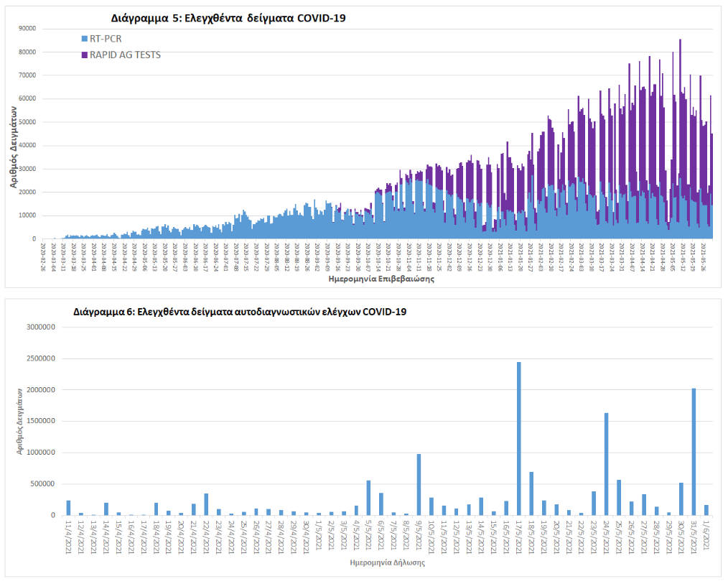Screen dimensions: 728x584
Task: Select the 31/5/2021 bar in lower chart
Action: 694,451
